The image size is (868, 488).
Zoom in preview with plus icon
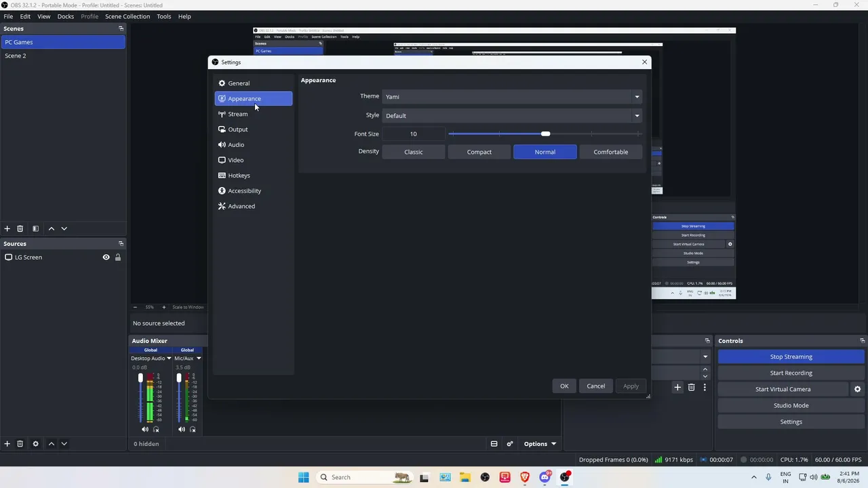click(x=163, y=307)
